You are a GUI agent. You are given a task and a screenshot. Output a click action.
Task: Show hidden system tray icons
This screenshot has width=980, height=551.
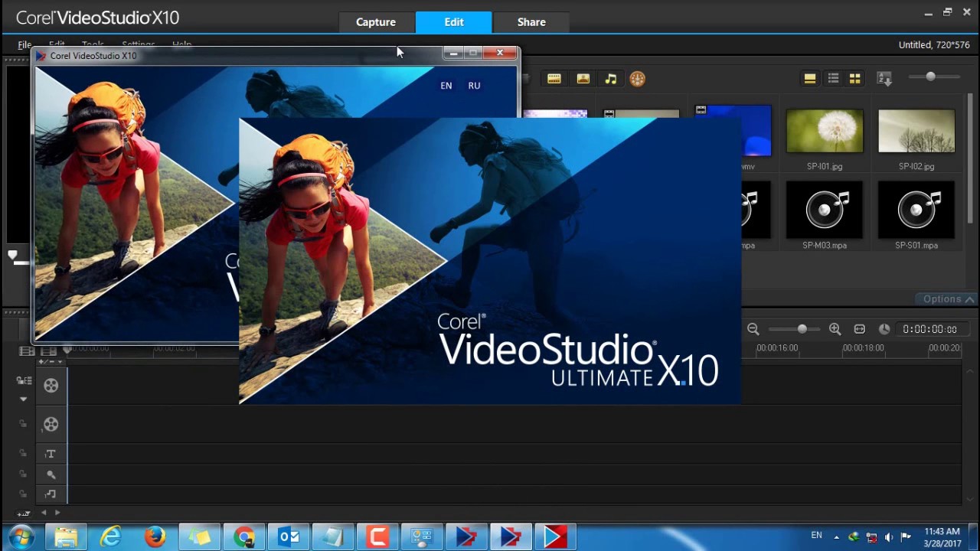click(x=836, y=537)
